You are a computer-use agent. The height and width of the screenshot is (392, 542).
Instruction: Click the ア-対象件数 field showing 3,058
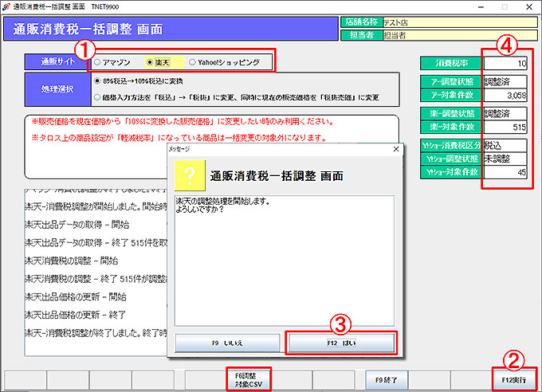click(x=505, y=95)
